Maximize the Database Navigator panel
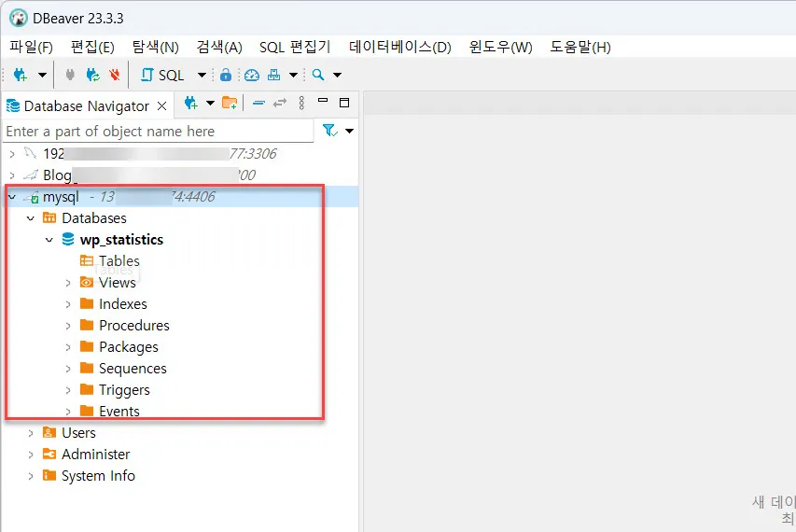Image resolution: width=796 pixels, height=532 pixels. pyautogui.click(x=344, y=103)
